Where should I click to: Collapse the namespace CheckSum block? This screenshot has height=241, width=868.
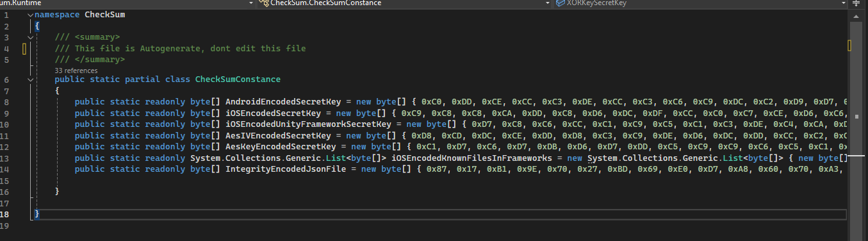coord(31,15)
